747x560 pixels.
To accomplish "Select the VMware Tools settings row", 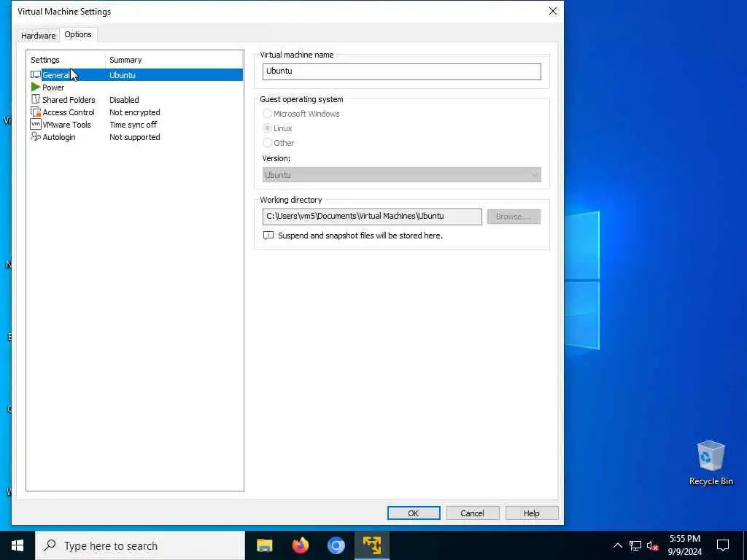I will coord(136,124).
